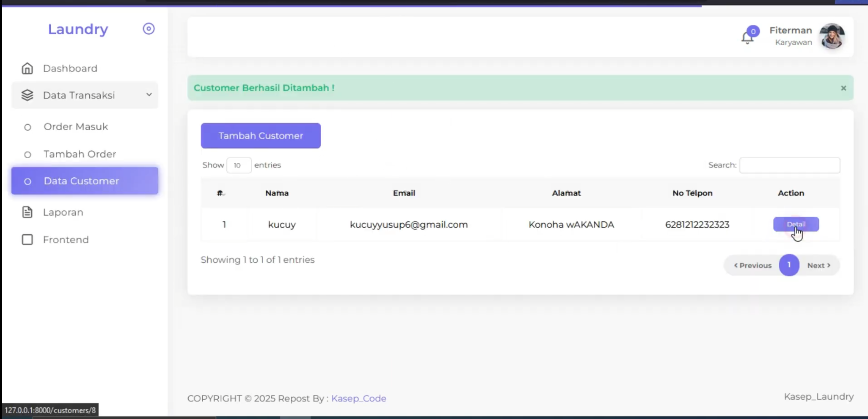
Task: Dismiss the success alert with X
Action: pyautogui.click(x=844, y=88)
